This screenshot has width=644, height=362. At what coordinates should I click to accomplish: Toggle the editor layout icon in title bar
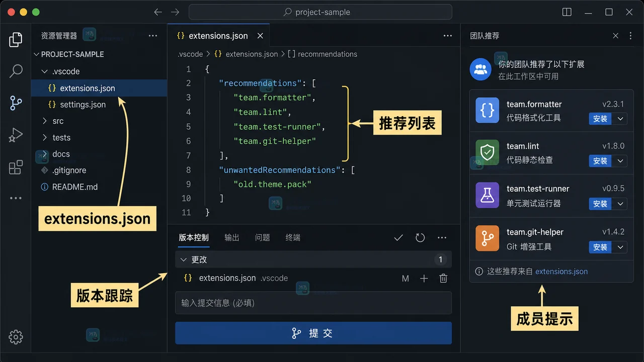click(567, 12)
